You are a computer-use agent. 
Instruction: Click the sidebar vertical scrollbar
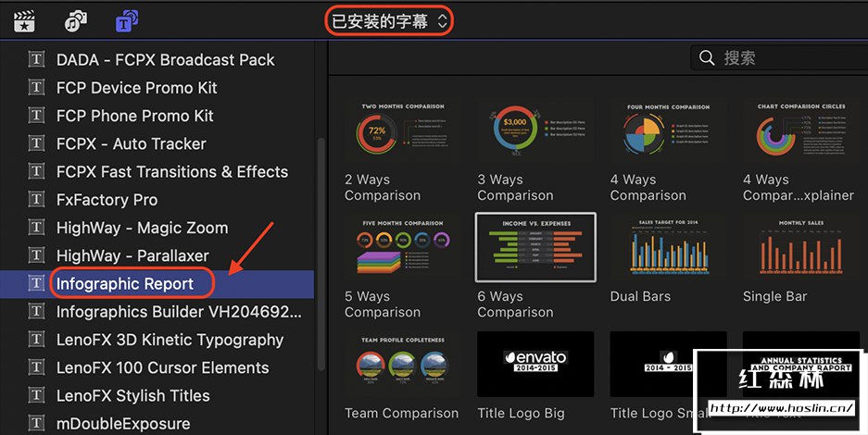point(321,254)
